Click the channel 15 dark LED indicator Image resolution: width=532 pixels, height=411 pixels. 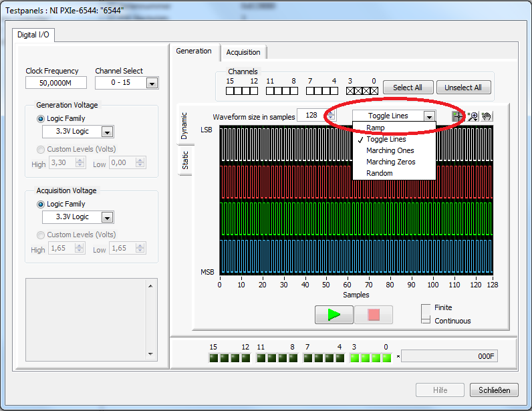[x=213, y=358]
